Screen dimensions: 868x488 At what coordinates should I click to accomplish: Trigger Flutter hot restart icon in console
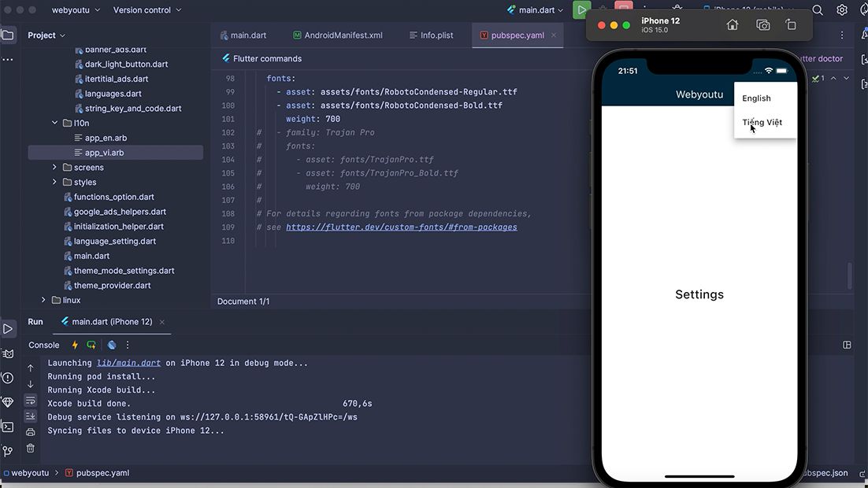pyautogui.click(x=91, y=345)
